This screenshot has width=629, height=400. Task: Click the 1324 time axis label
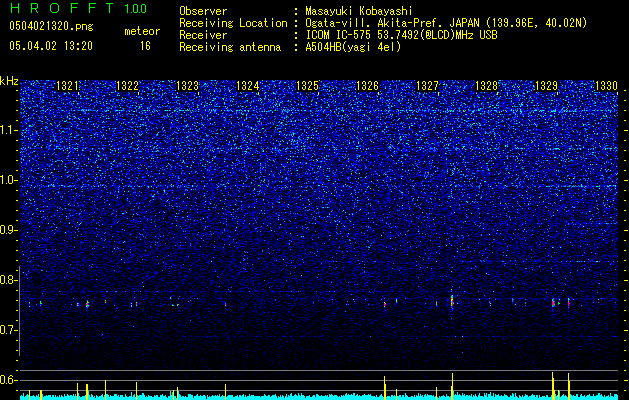248,85
